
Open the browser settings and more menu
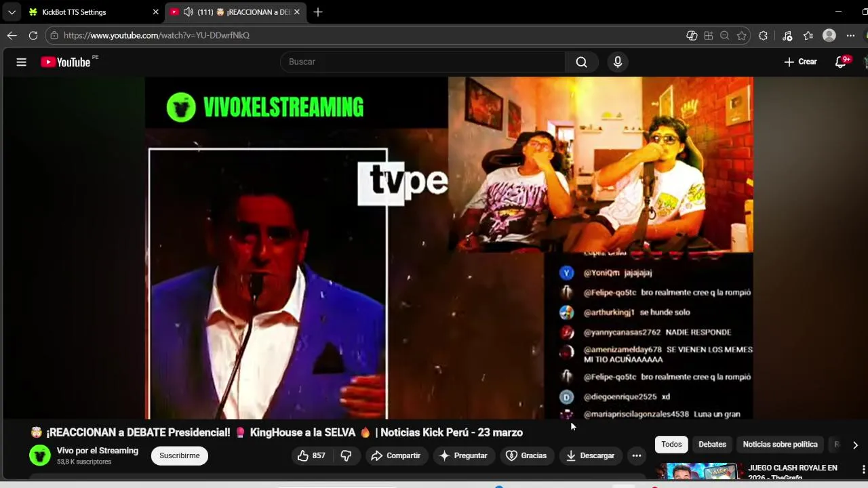pyautogui.click(x=850, y=35)
